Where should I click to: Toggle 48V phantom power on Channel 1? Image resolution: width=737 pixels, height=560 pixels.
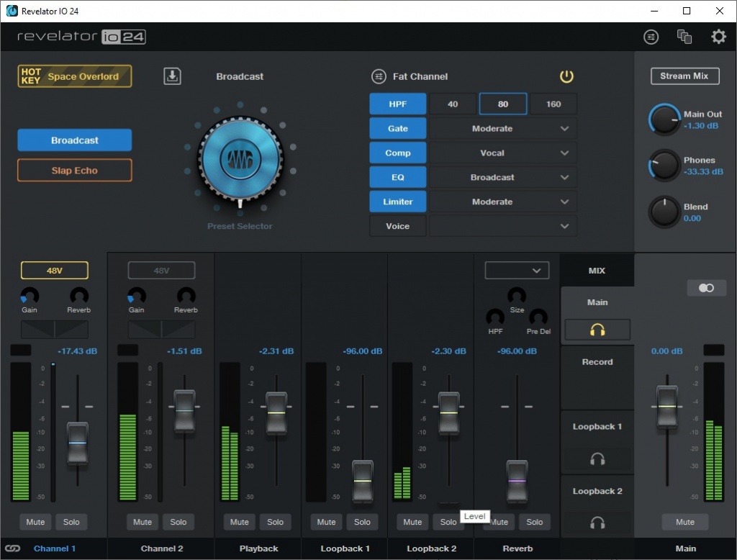pyautogui.click(x=55, y=271)
